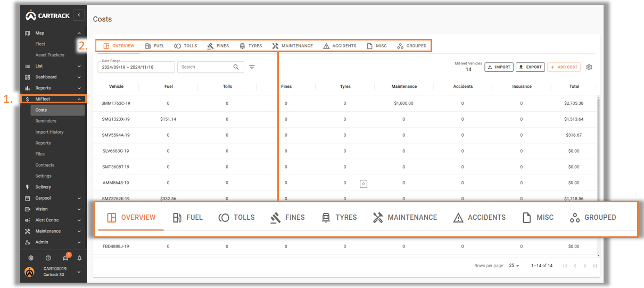Go to the first page of results
The height and width of the screenshot is (288, 644).
(565, 266)
